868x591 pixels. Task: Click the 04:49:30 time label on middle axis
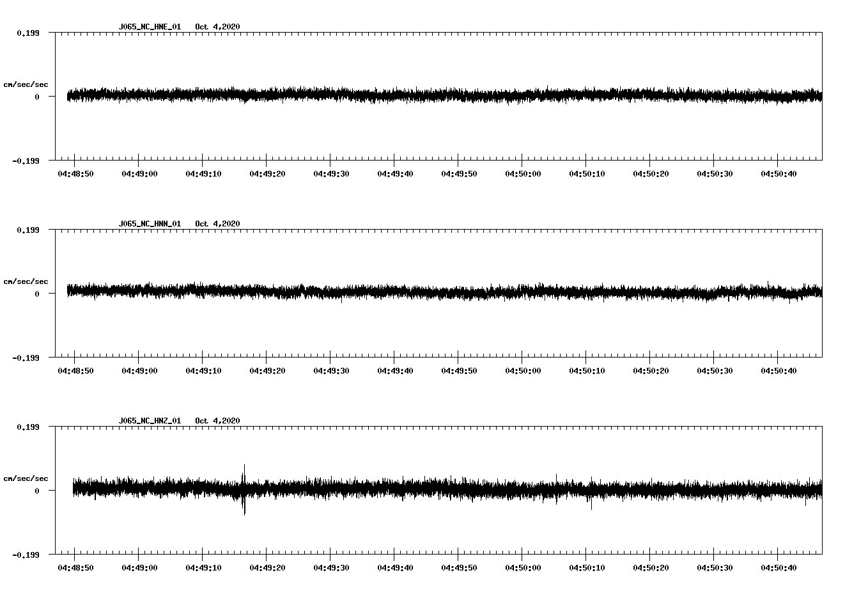click(x=332, y=368)
